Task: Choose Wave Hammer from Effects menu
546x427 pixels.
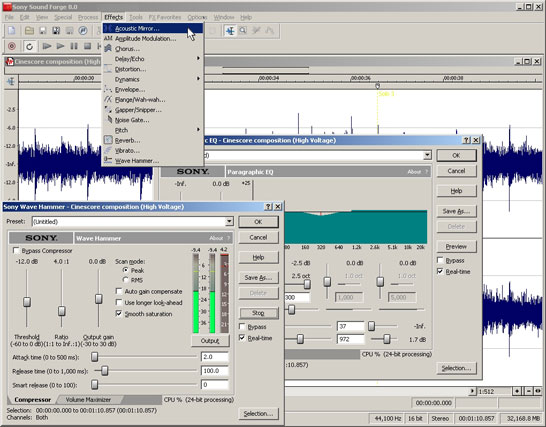Action: (153, 161)
